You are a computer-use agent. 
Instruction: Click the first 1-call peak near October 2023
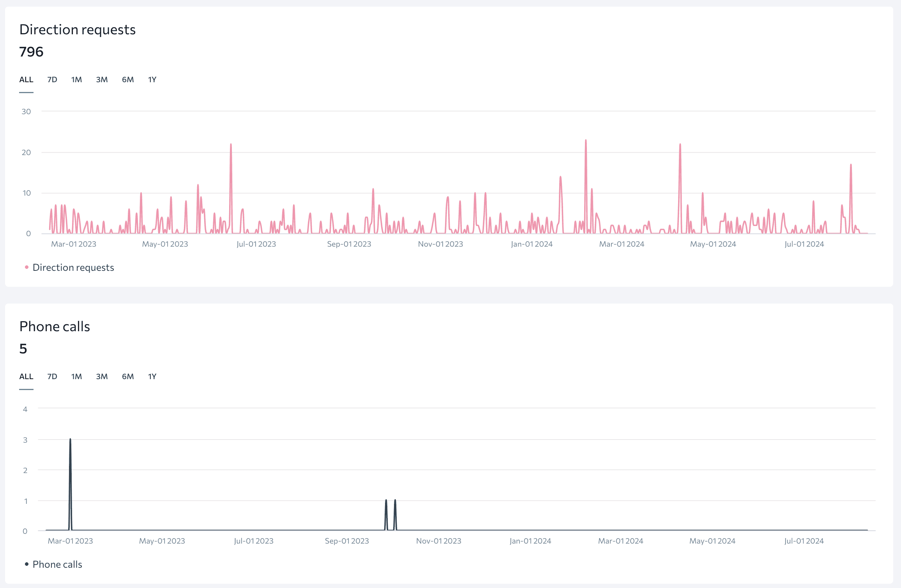(386, 500)
